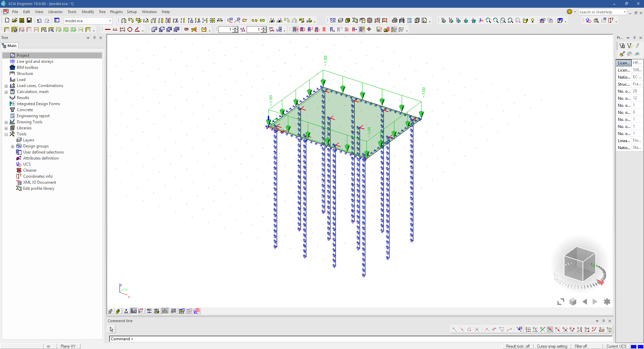This screenshot has width=644, height=349.
Task: Collapse the Tools tree node
Action: pyautogui.click(x=6, y=134)
